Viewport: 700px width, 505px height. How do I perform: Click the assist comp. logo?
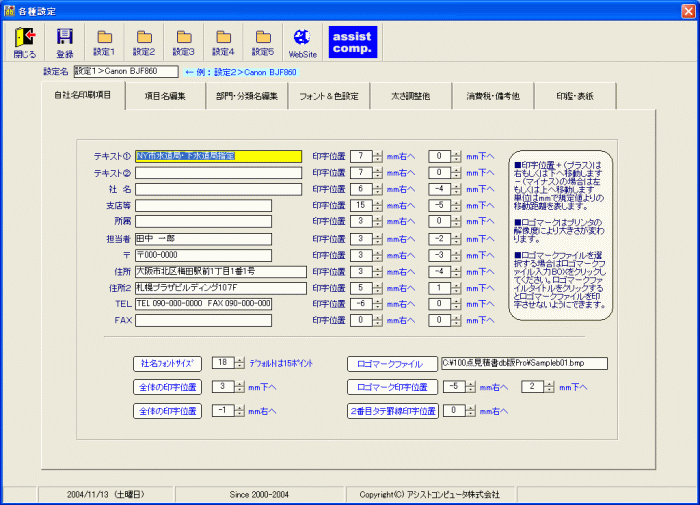click(353, 42)
